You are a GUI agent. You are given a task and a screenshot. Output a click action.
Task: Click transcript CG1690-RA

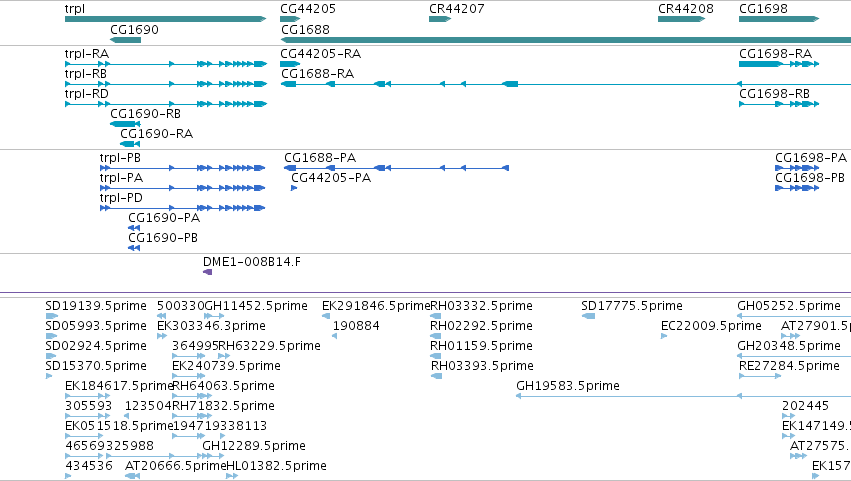(x=130, y=144)
